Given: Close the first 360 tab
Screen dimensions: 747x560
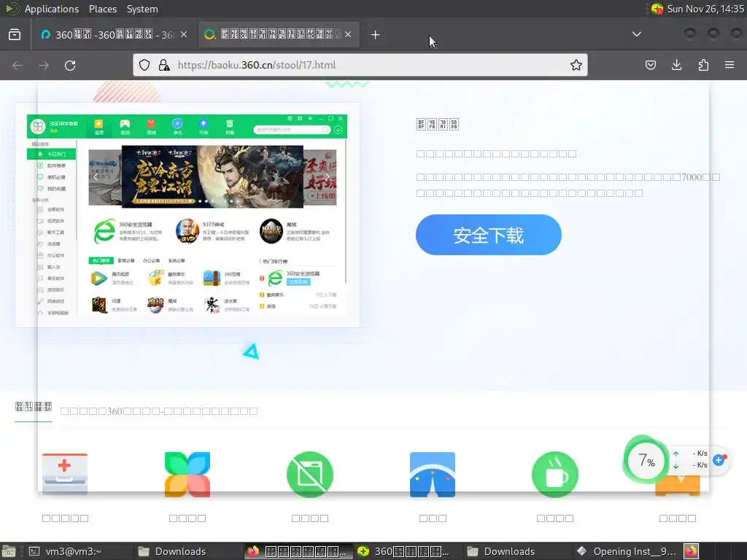Looking at the screenshot, I should [x=184, y=35].
